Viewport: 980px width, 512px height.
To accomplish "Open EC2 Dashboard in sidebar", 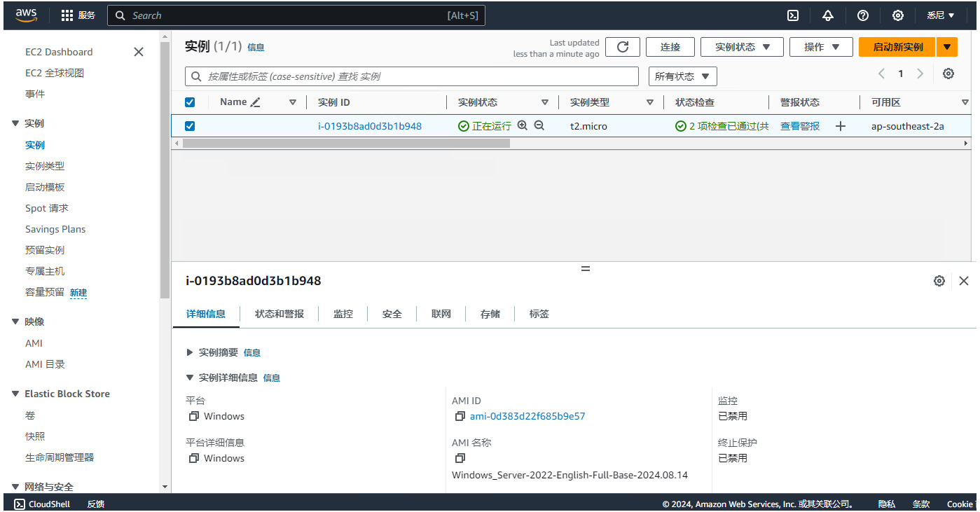I will (59, 52).
